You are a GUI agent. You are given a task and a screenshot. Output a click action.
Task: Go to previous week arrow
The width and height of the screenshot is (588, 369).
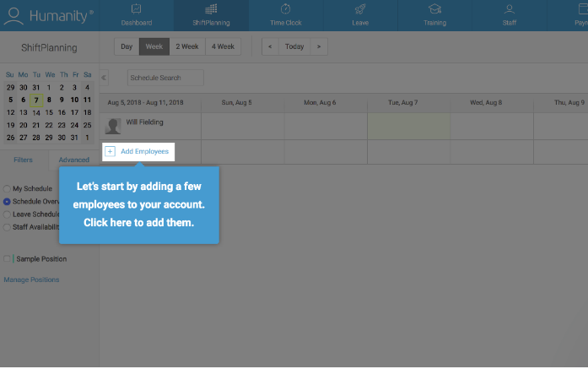(x=270, y=46)
